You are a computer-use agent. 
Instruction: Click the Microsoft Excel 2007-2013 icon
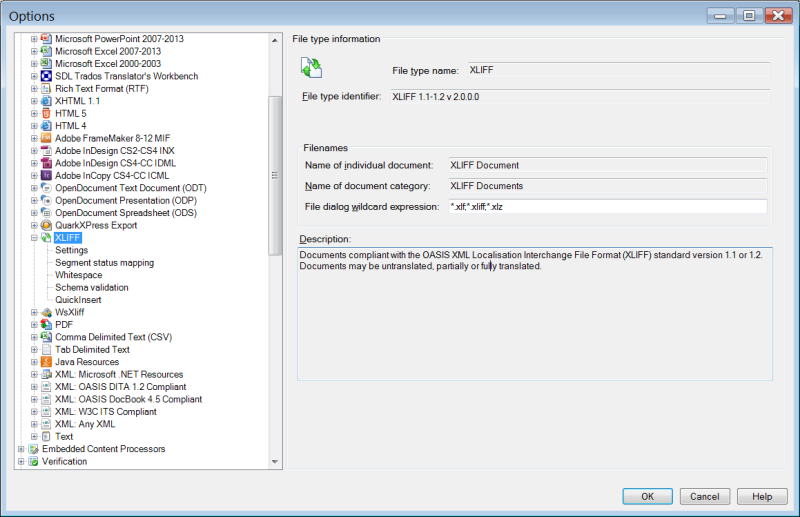click(46, 51)
